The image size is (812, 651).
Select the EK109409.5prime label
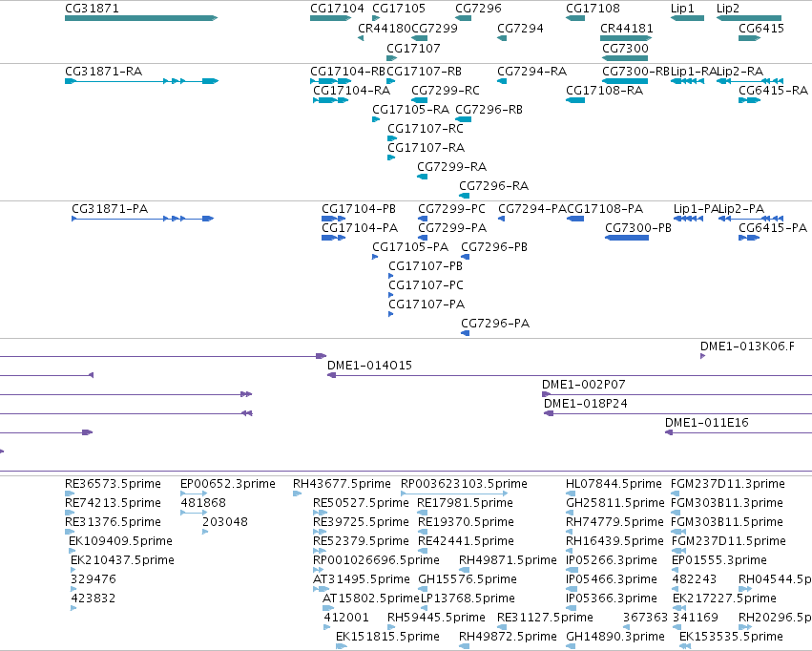pos(120,541)
